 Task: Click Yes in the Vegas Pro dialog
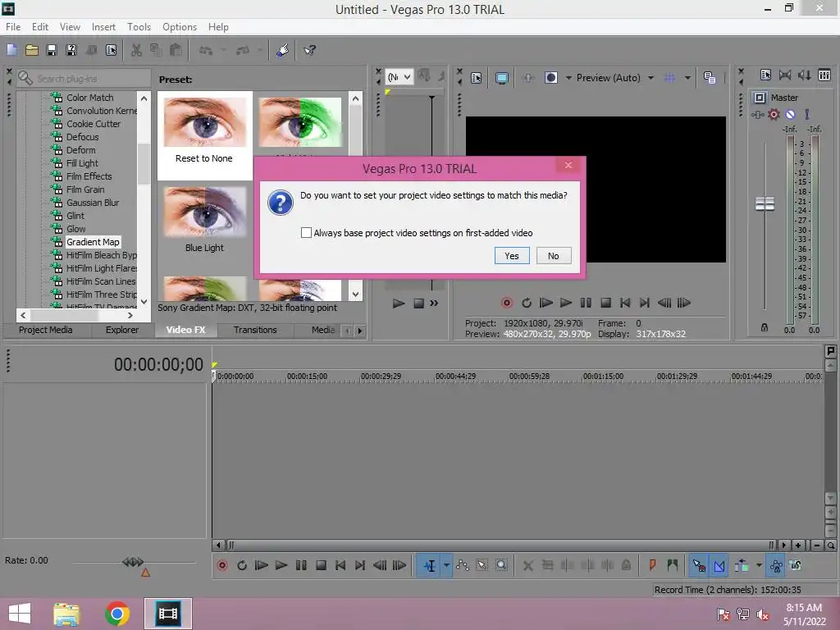pyautogui.click(x=512, y=256)
